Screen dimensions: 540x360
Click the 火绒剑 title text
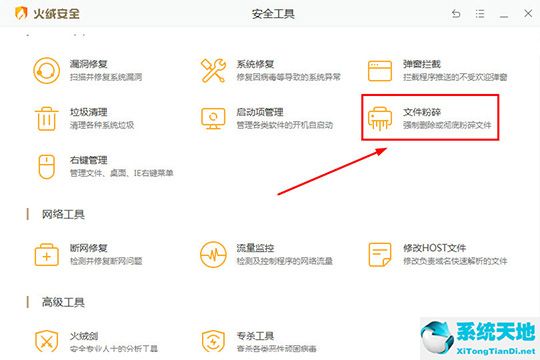pyautogui.click(x=84, y=336)
